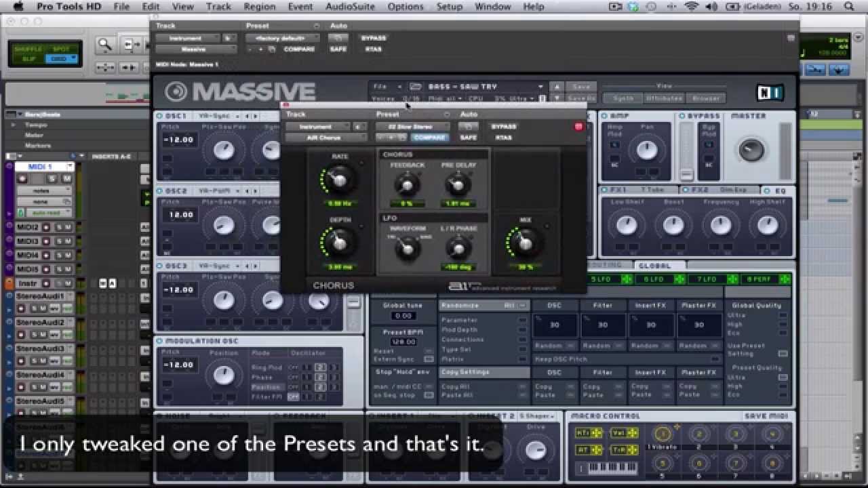This screenshot has height=488, width=868.
Task: Open the Instrument track selector in AIR Chorus window
Action: pyautogui.click(x=318, y=127)
